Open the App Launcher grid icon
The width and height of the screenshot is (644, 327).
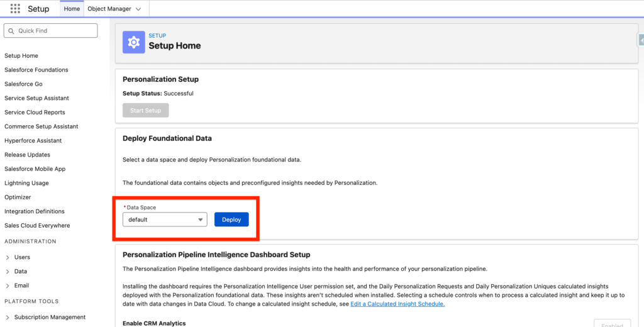click(15, 9)
